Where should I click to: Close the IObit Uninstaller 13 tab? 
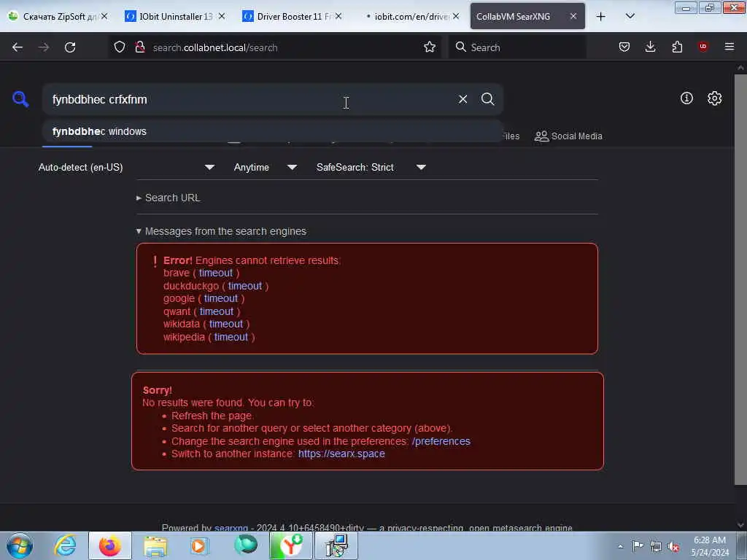[x=222, y=16]
